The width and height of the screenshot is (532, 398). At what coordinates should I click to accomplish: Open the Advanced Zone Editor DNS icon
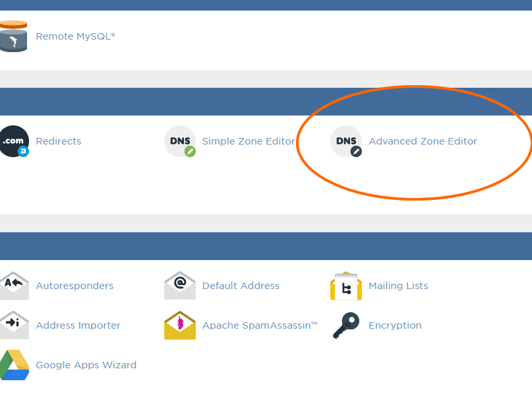346,141
